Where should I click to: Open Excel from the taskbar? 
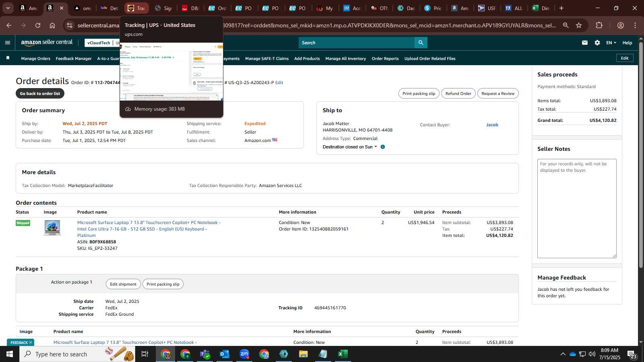coord(343,354)
